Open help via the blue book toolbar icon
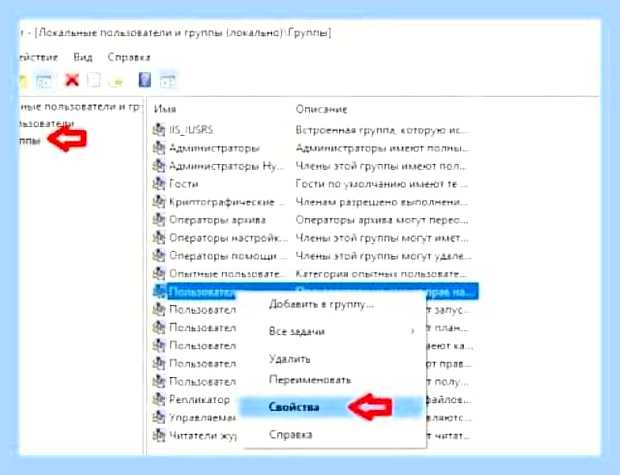620x475 pixels. (145, 80)
